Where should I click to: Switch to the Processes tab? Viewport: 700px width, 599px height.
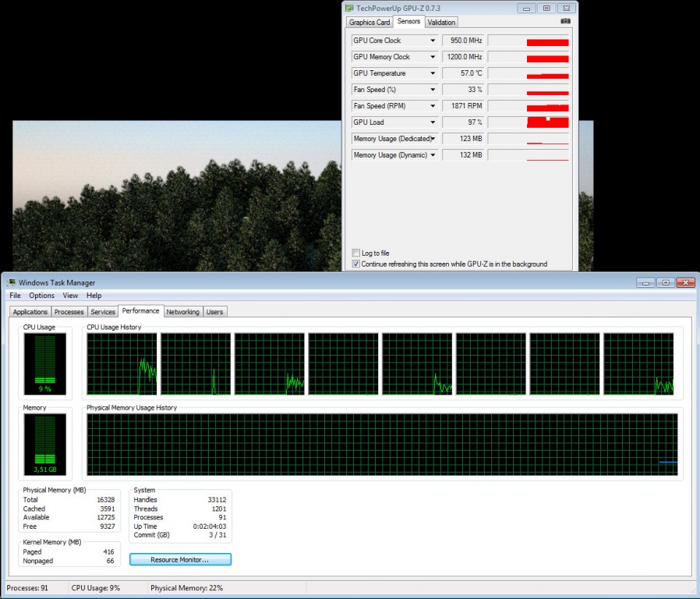69,312
